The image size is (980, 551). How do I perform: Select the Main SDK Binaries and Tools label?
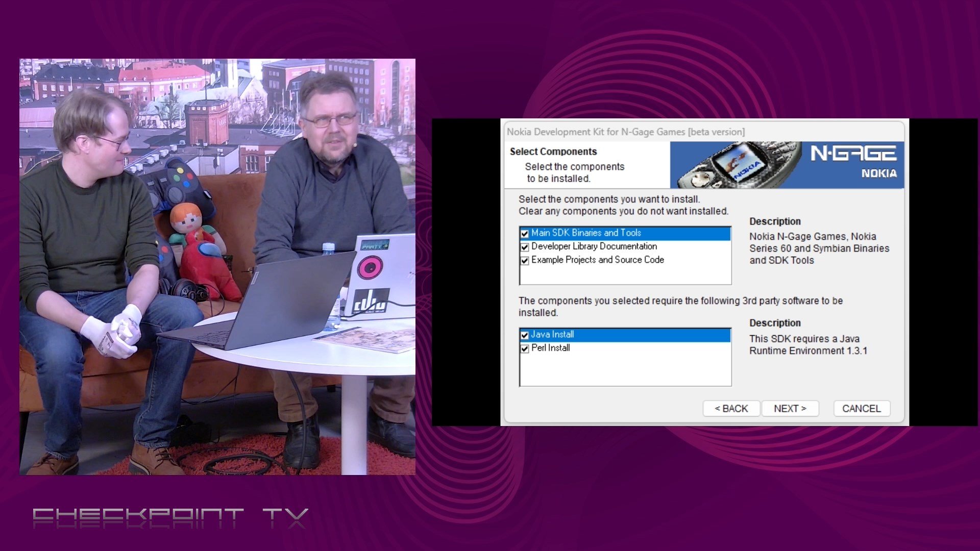pyautogui.click(x=586, y=233)
